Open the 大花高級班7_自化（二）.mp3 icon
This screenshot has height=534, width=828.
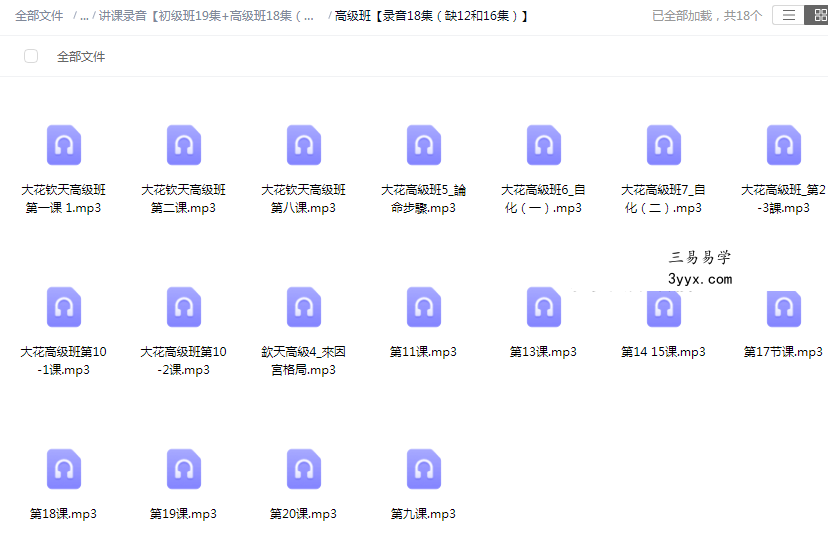(x=664, y=145)
